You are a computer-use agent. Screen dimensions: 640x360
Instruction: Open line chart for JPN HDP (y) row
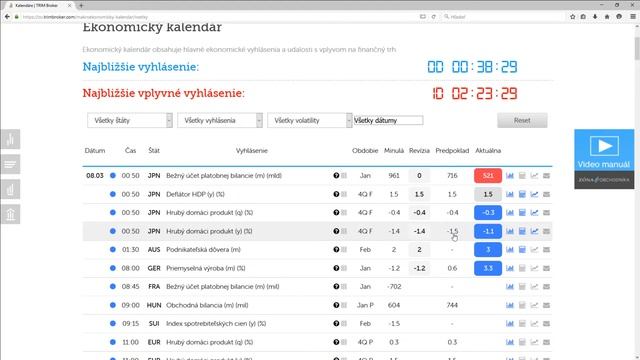[x=534, y=231]
